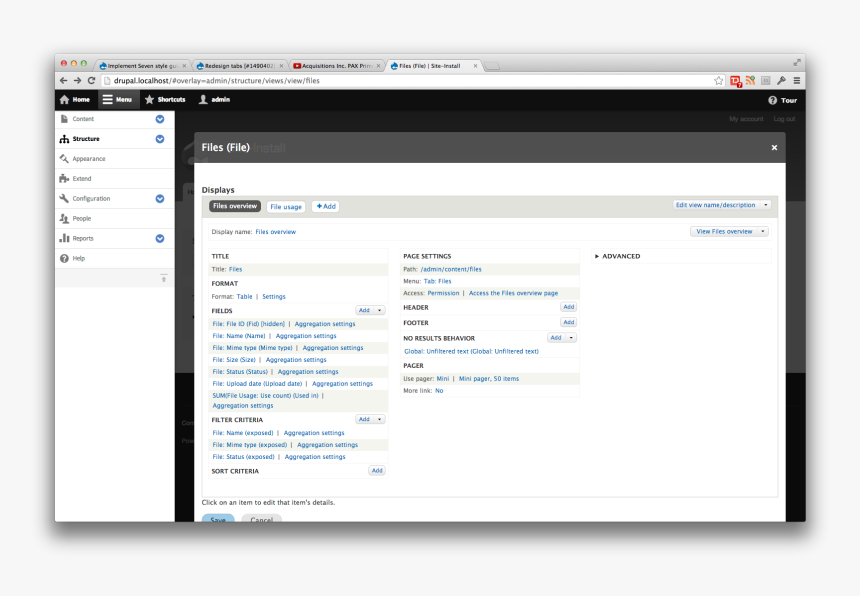Open the Mini pager, 50 items link
The image size is (860, 596).
(x=489, y=379)
